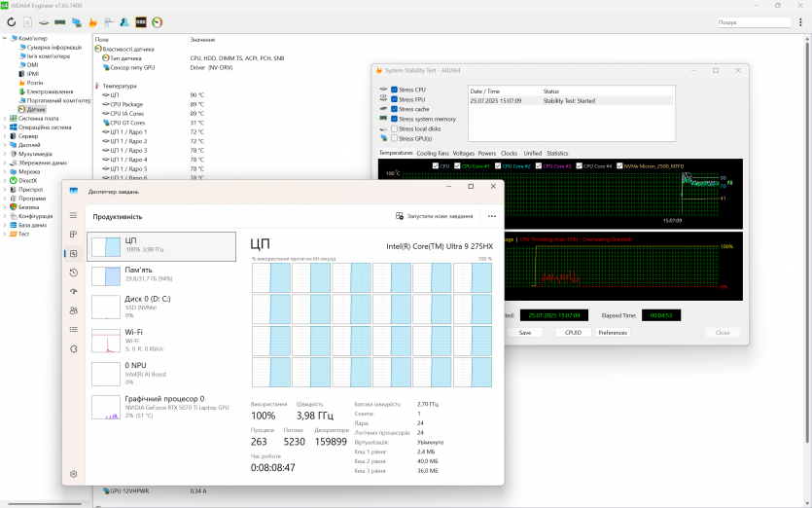Viewport: 812px width, 508px height.
Task: Open Startup apps in Task Manager sidebar
Action: point(73,292)
